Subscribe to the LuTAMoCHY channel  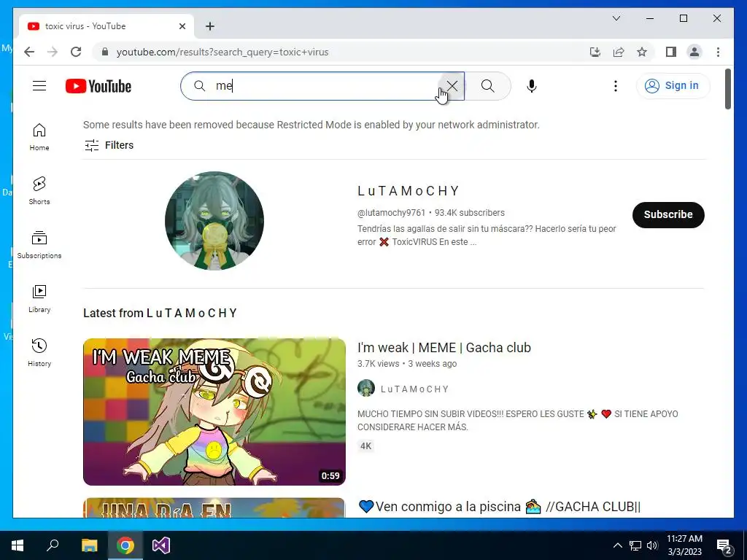point(668,215)
